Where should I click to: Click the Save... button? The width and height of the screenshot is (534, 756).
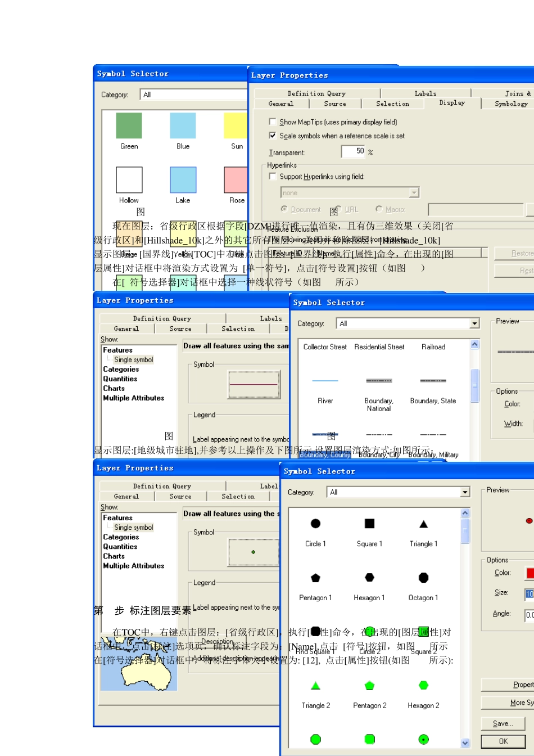[x=503, y=724]
